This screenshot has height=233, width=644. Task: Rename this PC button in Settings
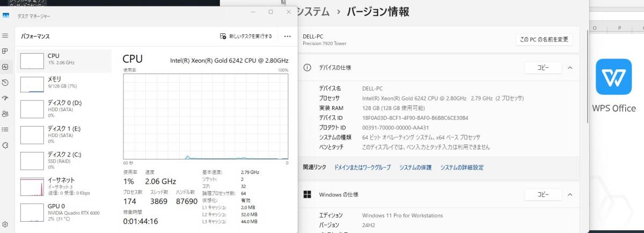[544, 39]
